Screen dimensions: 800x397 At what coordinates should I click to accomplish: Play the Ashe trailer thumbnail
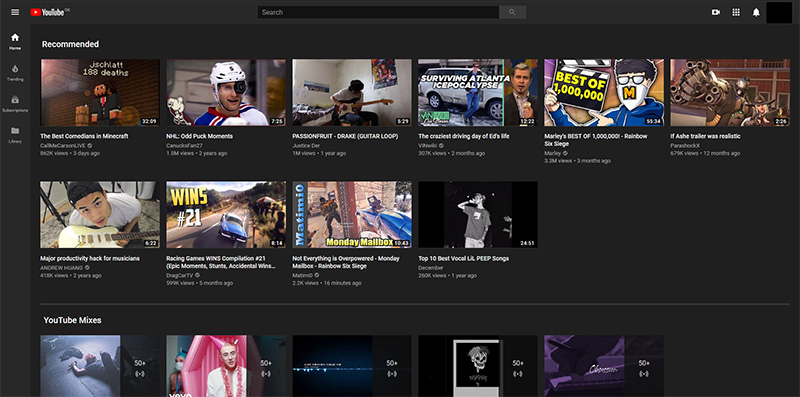point(730,92)
